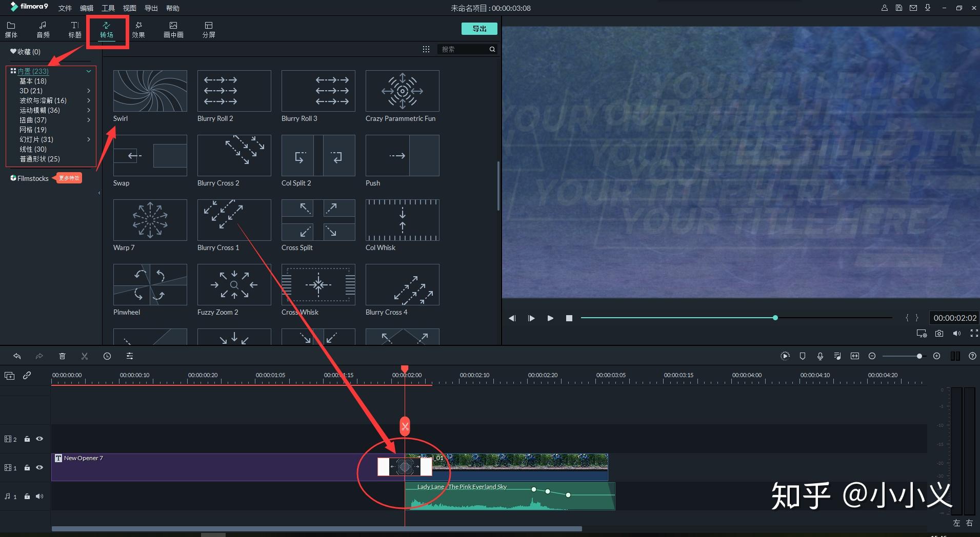Viewport: 980px width, 537px height.
Task: Select the 基本 (18) category
Action: [33, 81]
